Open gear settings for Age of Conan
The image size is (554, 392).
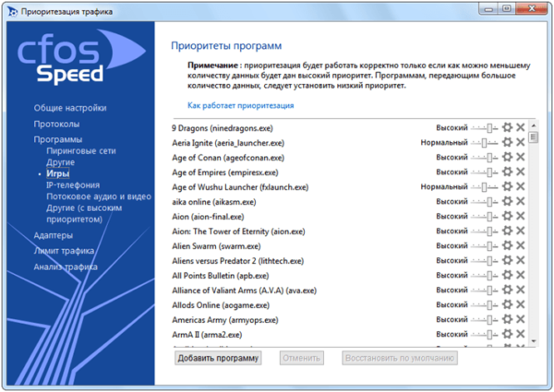(x=507, y=157)
